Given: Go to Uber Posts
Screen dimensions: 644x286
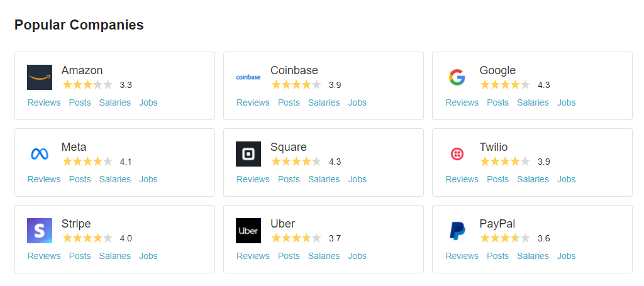Looking at the screenshot, I should pos(289,256).
